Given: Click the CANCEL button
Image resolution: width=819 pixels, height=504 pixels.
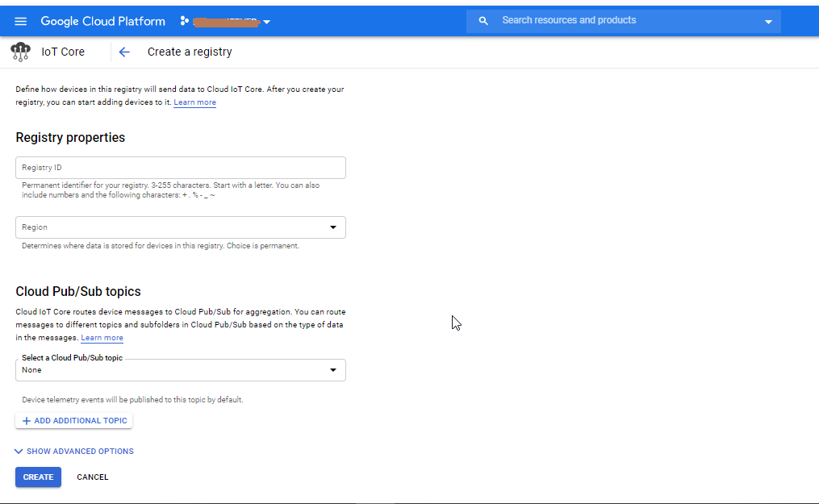Looking at the screenshot, I should (x=92, y=477).
